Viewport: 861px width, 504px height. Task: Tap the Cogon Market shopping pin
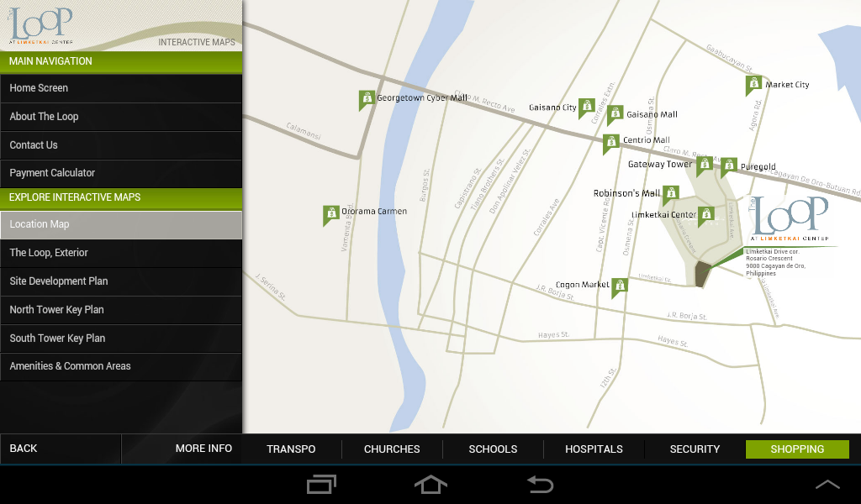pyautogui.click(x=620, y=286)
